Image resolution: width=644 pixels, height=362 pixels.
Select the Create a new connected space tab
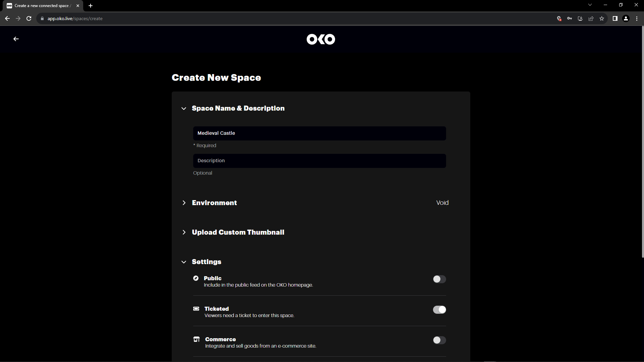(40, 6)
